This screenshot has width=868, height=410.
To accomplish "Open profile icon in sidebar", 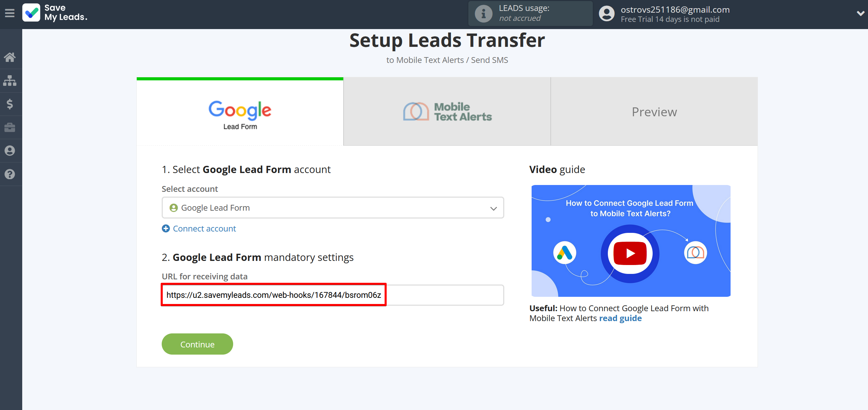I will click(10, 151).
